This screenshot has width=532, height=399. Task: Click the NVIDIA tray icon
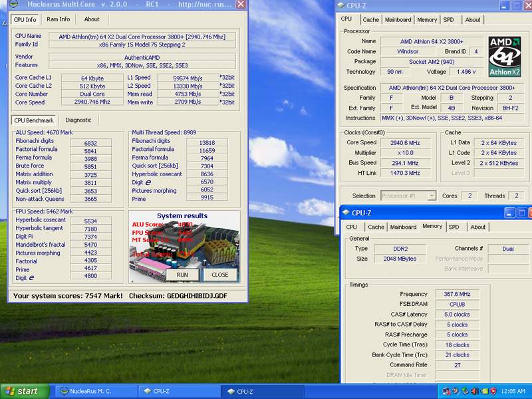(x=484, y=391)
